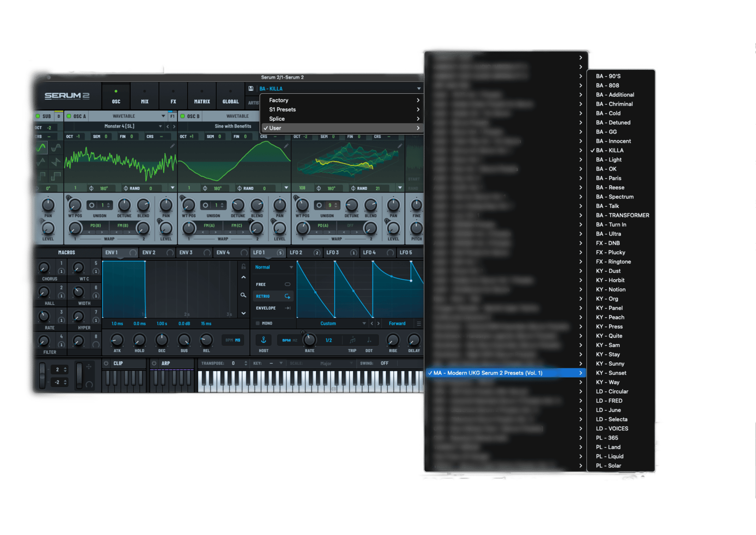Select the ENV 3 envelope tab
This screenshot has width=756, height=535.
pos(186,253)
